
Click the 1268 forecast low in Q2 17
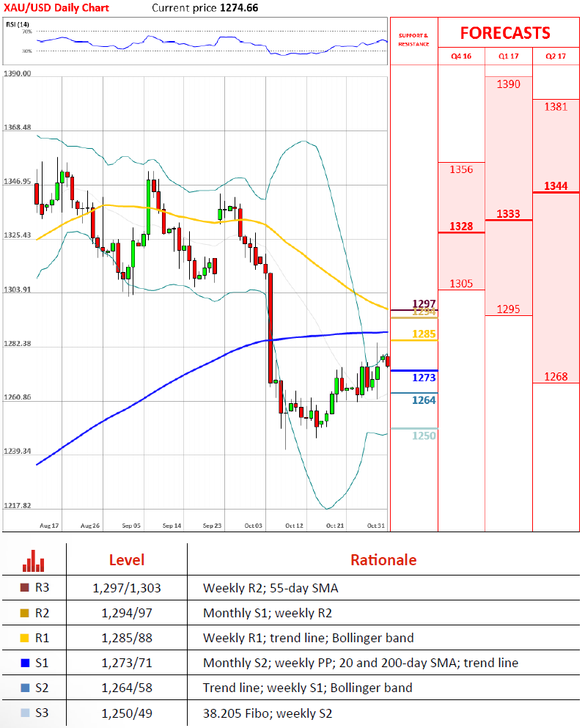point(556,377)
